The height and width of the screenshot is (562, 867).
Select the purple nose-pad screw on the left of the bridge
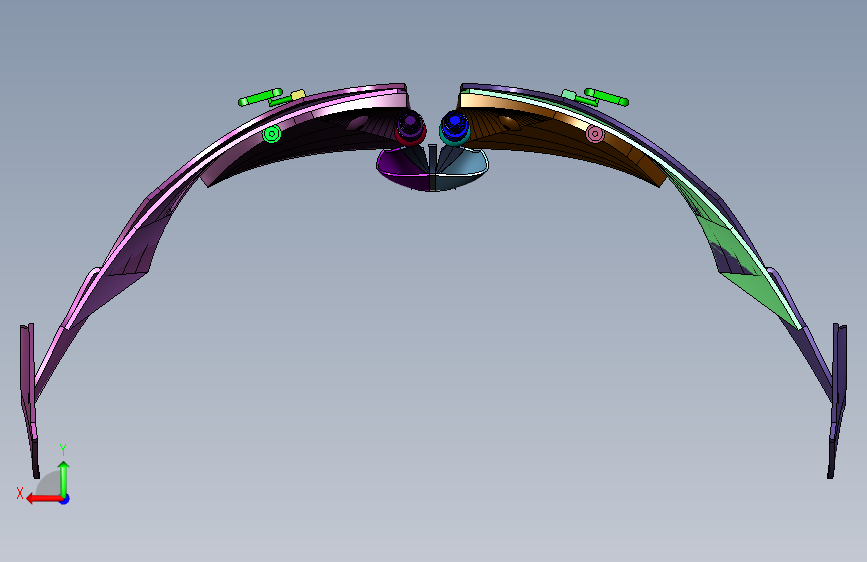tap(410, 127)
